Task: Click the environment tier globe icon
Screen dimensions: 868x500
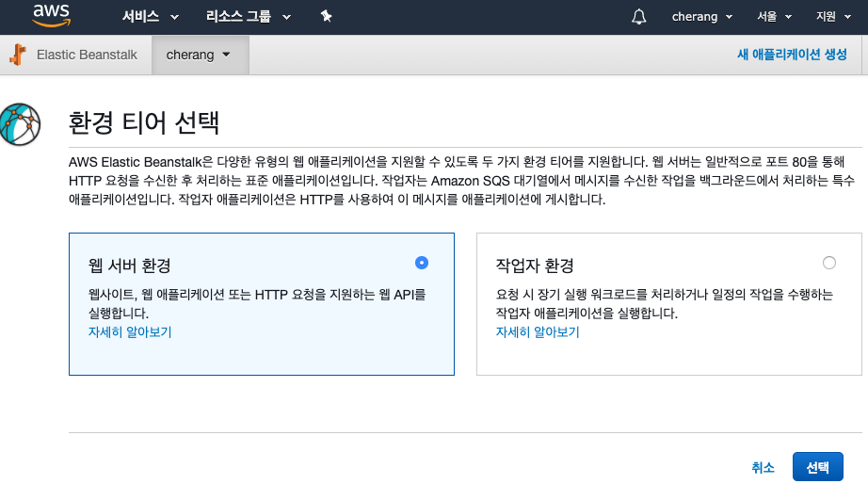Action: (20, 124)
